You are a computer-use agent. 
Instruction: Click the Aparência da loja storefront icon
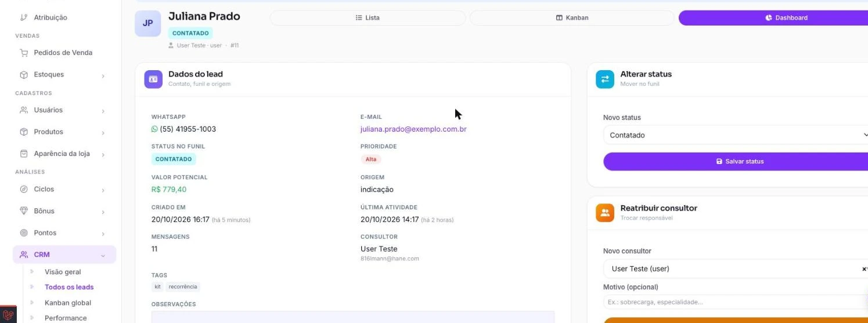click(x=24, y=154)
